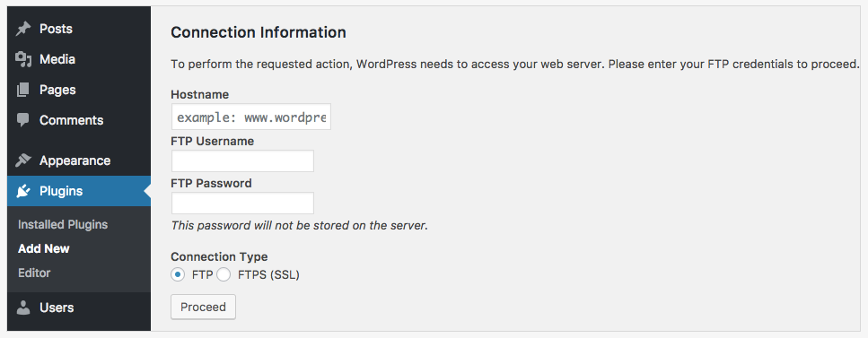Viewport: 868px width, 338px height.
Task: Click the Media library icon
Action: (22, 59)
